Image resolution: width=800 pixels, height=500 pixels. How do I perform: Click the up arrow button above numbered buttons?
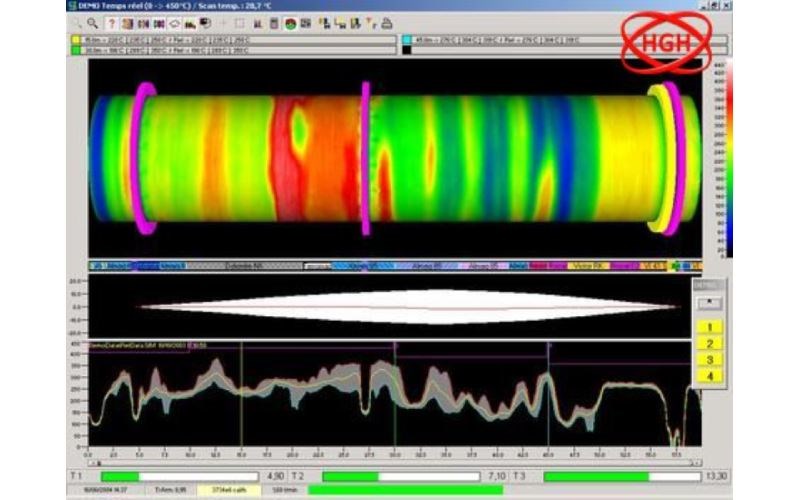coord(709,301)
